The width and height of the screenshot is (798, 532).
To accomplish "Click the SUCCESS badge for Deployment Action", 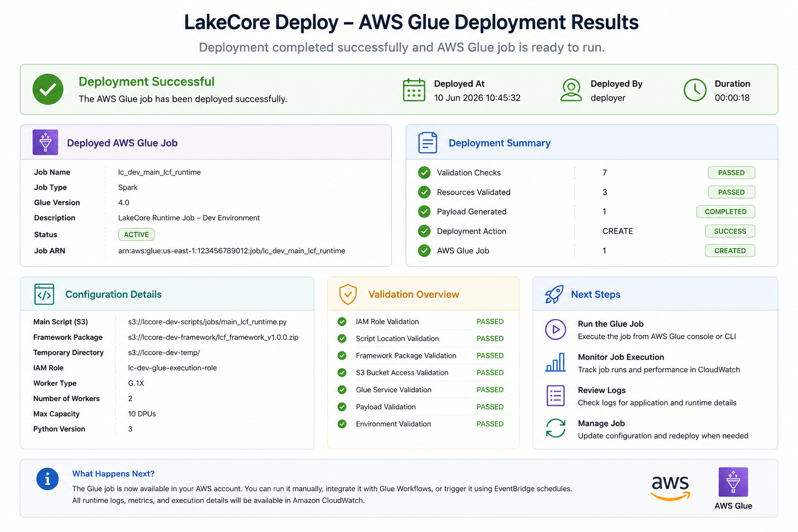I will click(729, 231).
